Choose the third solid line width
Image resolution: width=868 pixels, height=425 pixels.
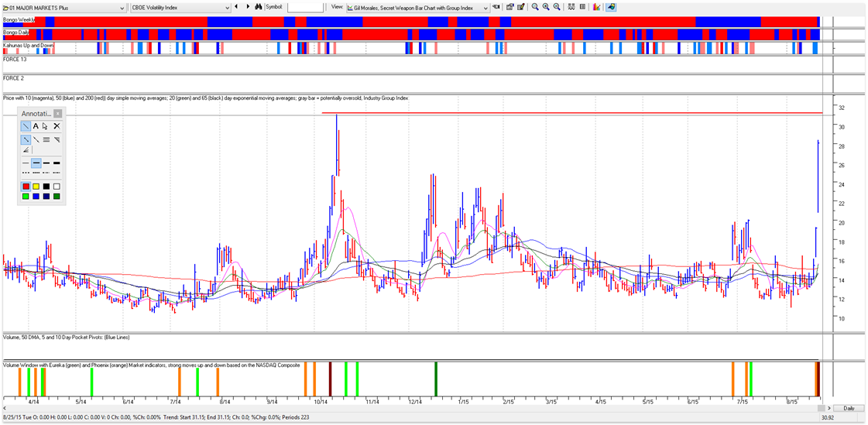tap(46, 163)
